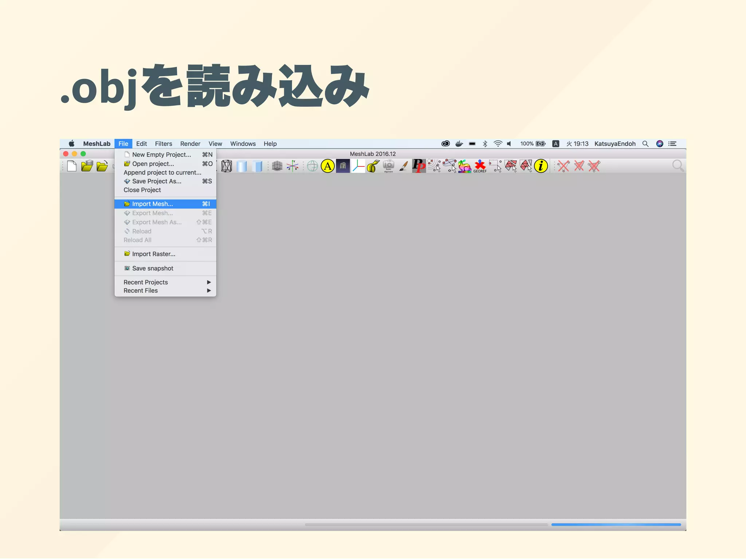The width and height of the screenshot is (746, 560).
Task: Click the Siri menu bar icon
Action: [x=660, y=144]
